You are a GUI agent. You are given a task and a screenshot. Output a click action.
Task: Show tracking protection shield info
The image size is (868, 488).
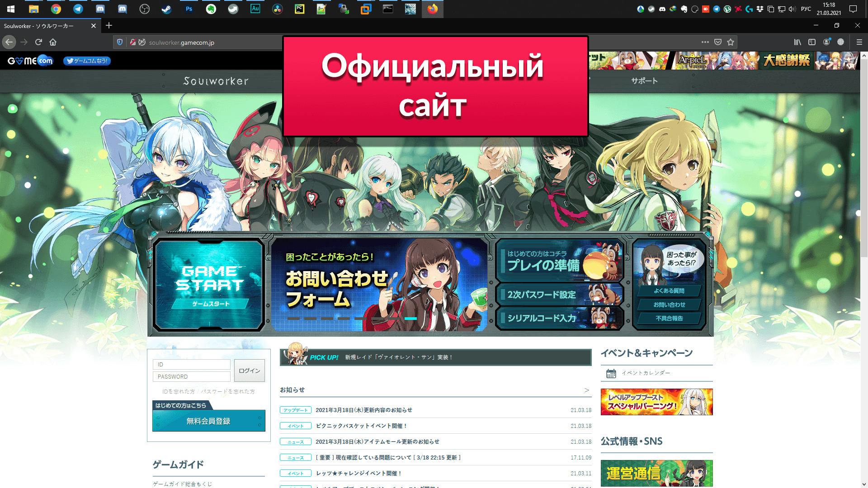(x=120, y=42)
